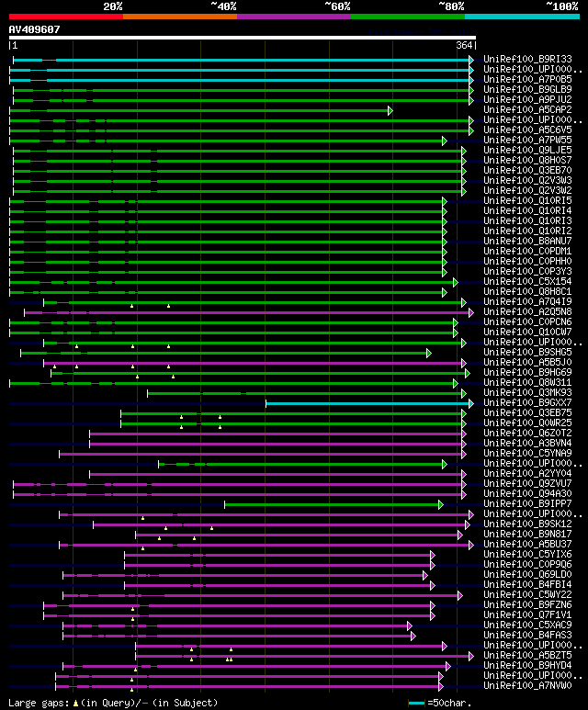The width and height of the screenshot is (588, 710).
Task: Open hit UniRef100_C0PCN6
Action: [x=527, y=322]
